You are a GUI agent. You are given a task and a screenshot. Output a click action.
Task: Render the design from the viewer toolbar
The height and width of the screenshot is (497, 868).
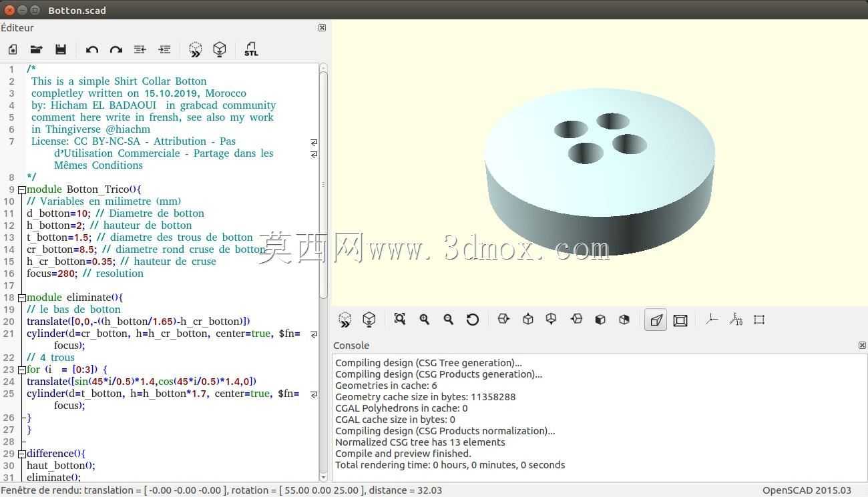click(369, 320)
